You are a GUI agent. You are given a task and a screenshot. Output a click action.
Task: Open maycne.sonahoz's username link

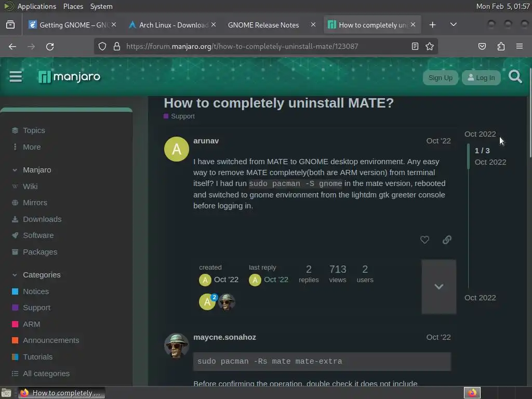click(224, 337)
